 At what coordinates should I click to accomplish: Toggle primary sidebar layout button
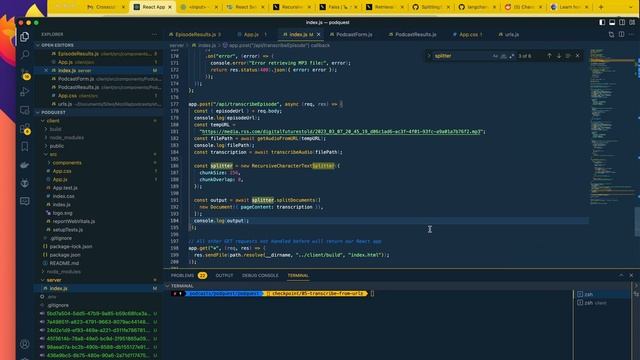point(602,22)
